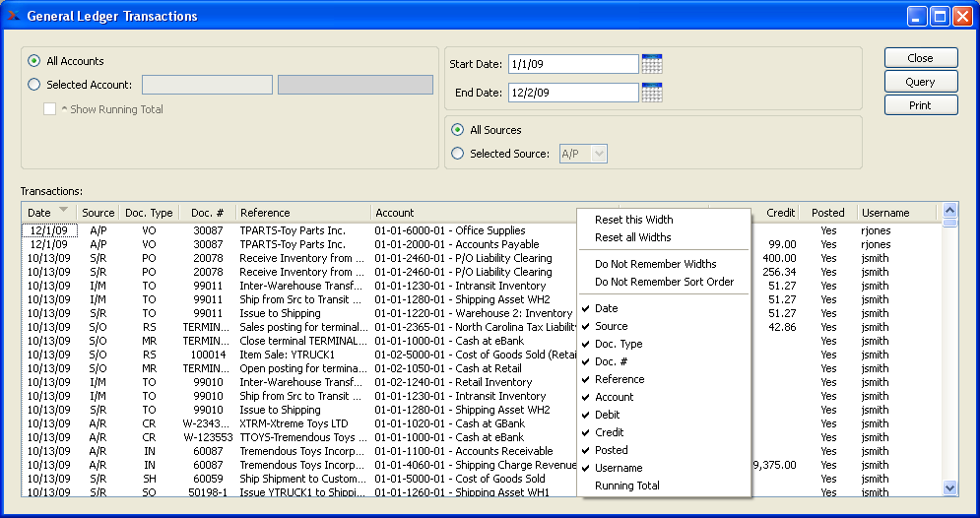The height and width of the screenshot is (518, 980).
Task: Click the Print button
Action: pos(920,105)
